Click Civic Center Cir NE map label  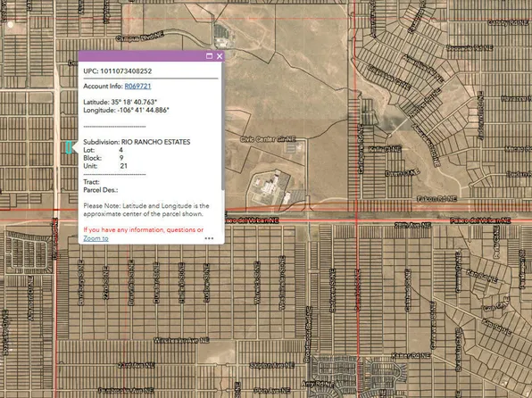268,139
